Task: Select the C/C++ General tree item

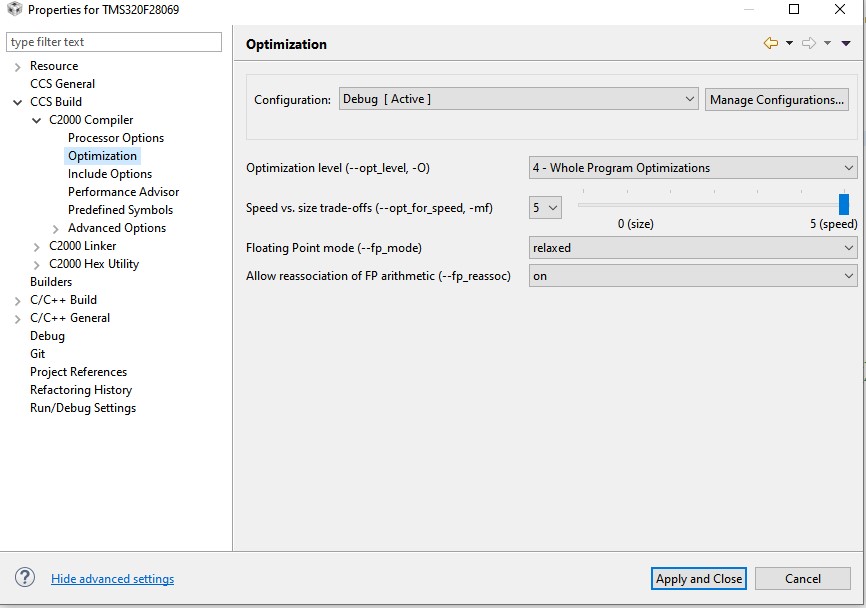Action: tap(70, 318)
